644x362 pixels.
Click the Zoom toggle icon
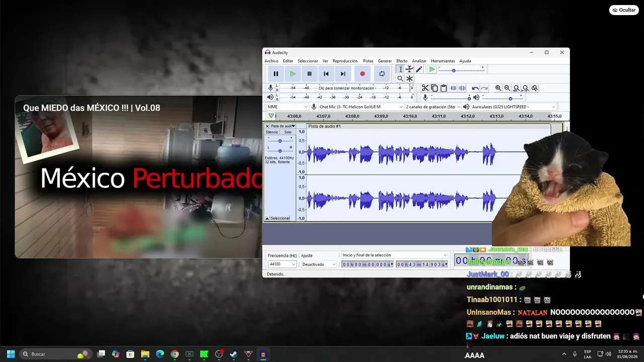pos(534,88)
